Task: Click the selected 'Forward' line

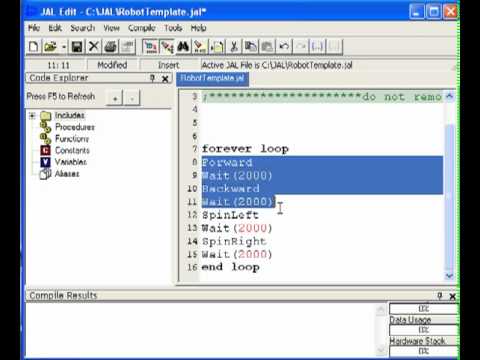Action: 227,163
